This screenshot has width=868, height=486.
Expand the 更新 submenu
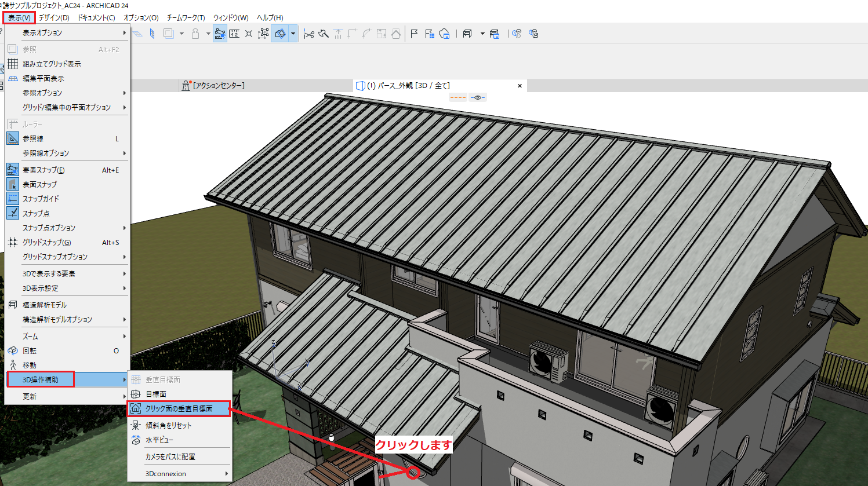point(67,396)
